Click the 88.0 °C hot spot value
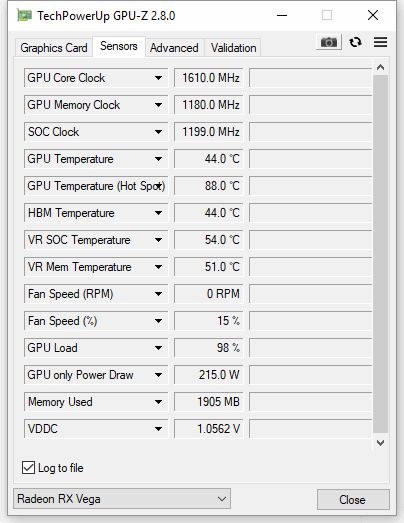The width and height of the screenshot is (404, 523). [x=209, y=186]
